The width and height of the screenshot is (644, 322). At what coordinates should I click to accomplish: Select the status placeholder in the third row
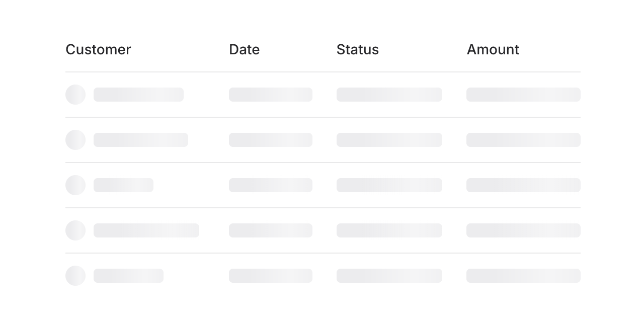pos(389,185)
